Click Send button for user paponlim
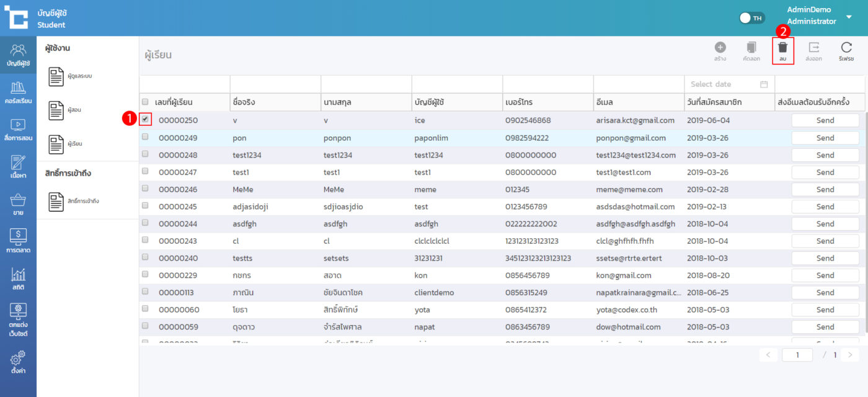 [x=825, y=138]
